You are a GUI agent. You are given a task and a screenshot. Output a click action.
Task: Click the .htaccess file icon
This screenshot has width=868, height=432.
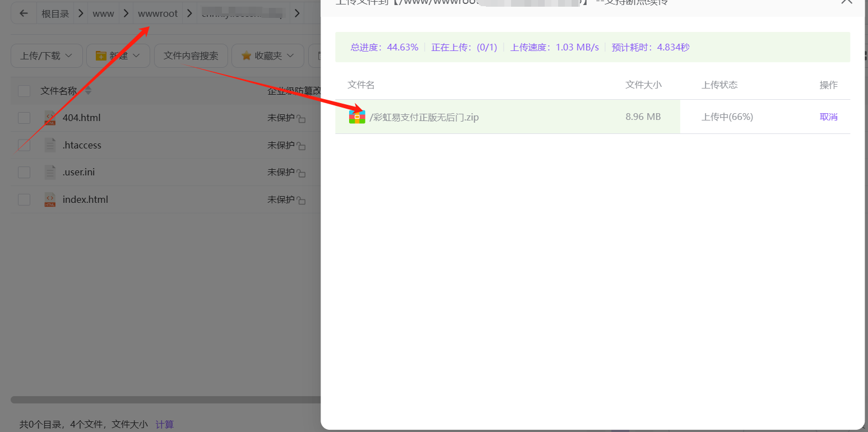click(x=50, y=145)
